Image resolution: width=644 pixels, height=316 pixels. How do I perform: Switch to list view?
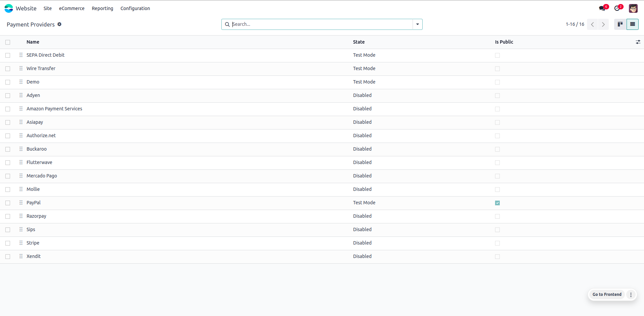633,24
